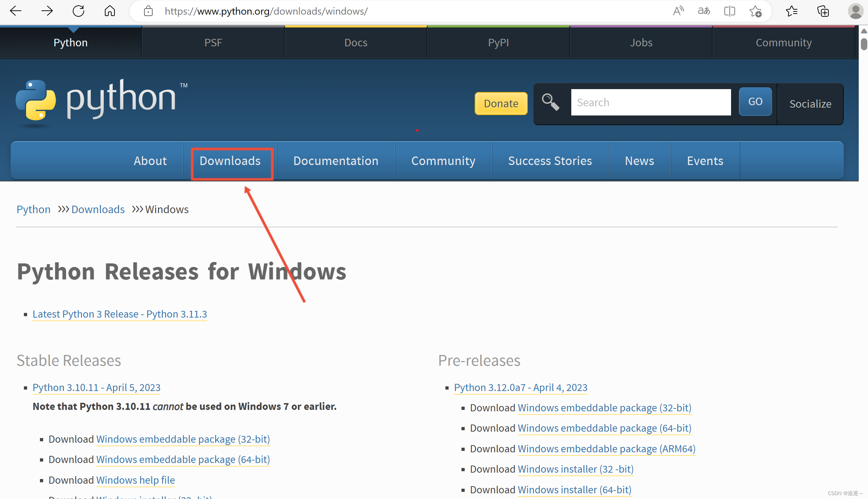Open the Events navigation menu
Viewport: 868px width, 499px height.
pos(705,161)
